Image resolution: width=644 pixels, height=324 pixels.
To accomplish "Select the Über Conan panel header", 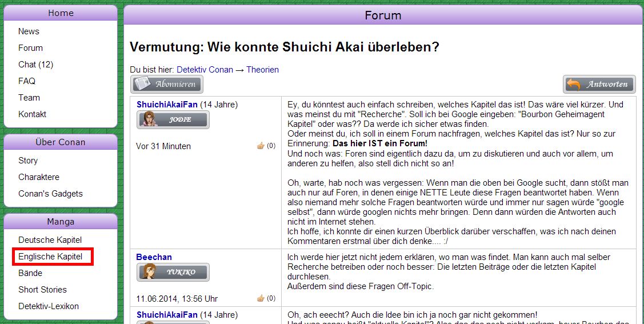I will 61,142.
